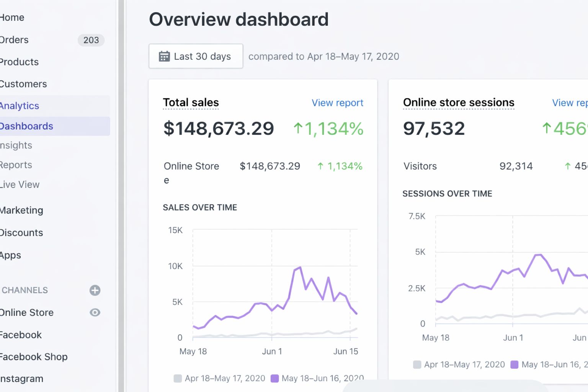Viewport: 588px width, 392px height.
Task: Expand the Total sales metric details
Action: tap(191, 102)
